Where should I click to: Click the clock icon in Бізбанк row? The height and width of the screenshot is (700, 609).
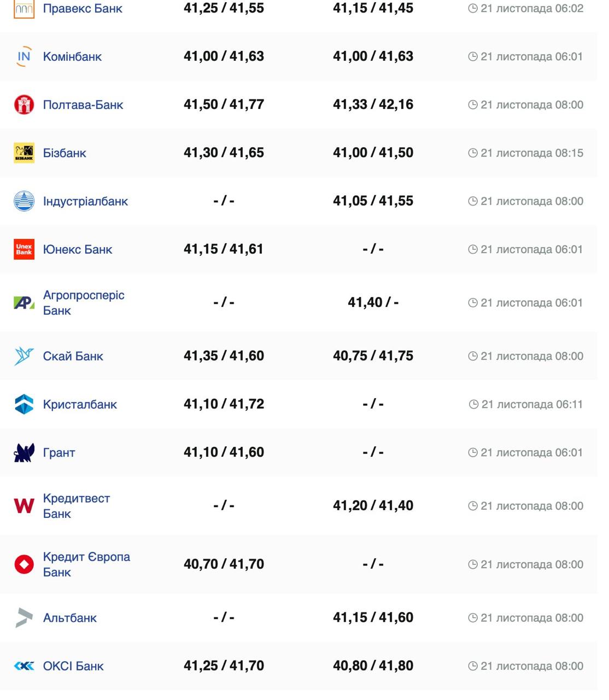coord(473,153)
